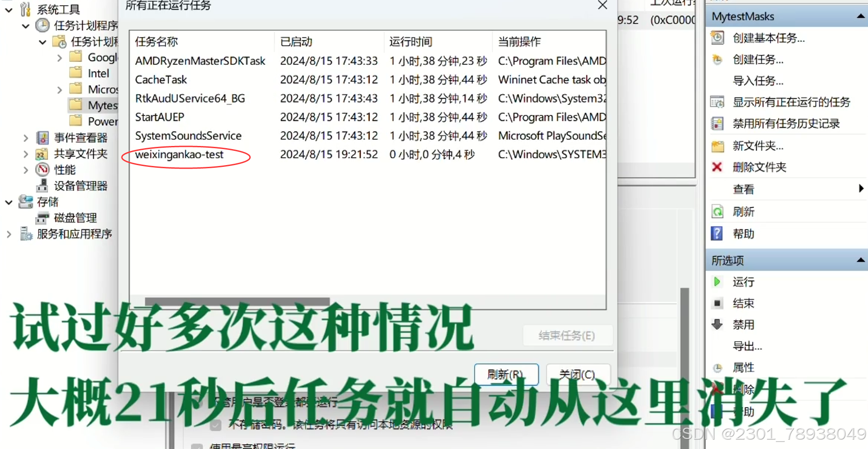Toggle the 使用最高权限运行 checkbox
The image size is (868, 449).
click(197, 446)
